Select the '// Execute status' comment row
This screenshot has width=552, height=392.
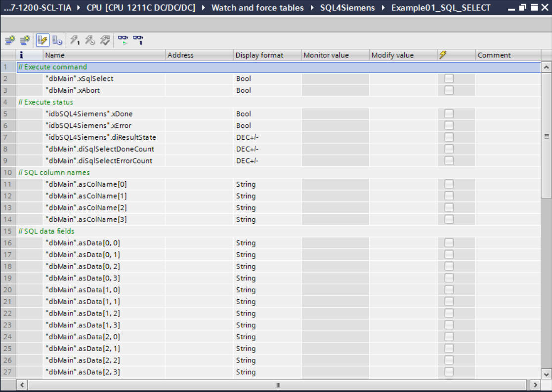click(279, 102)
